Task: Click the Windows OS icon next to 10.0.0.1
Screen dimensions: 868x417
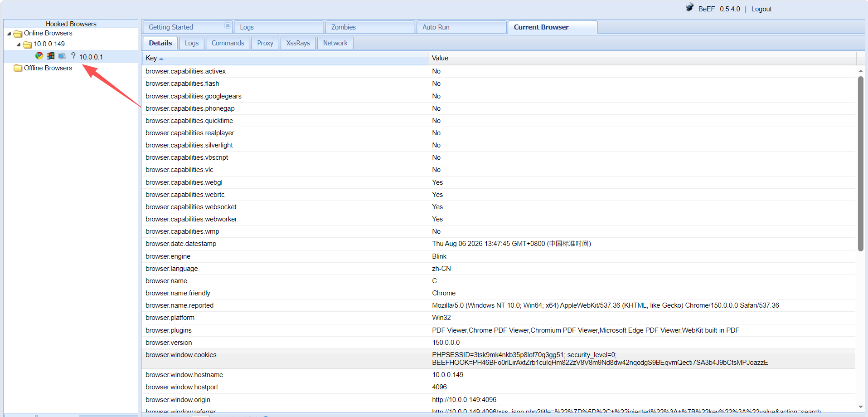Action: click(x=51, y=56)
